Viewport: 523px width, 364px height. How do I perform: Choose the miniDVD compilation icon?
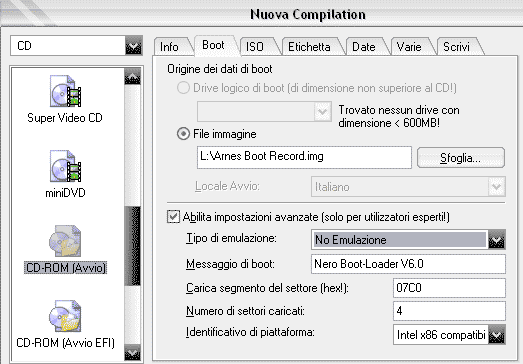[65, 166]
